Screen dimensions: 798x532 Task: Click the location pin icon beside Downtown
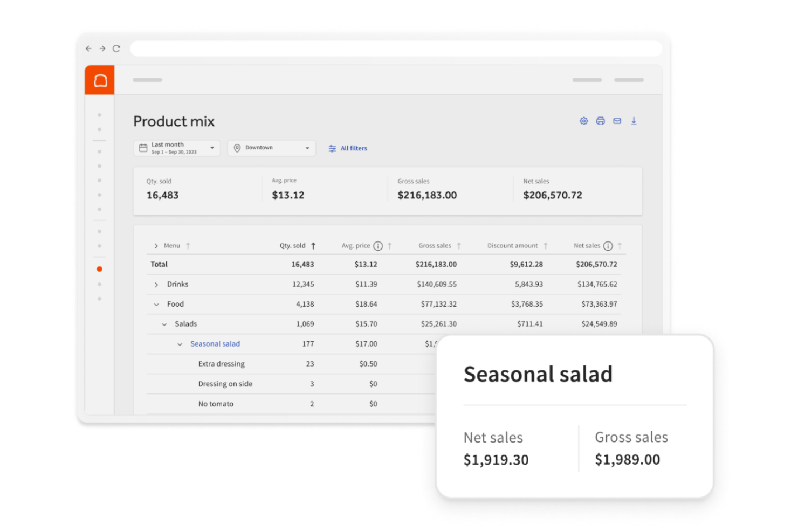click(x=237, y=147)
